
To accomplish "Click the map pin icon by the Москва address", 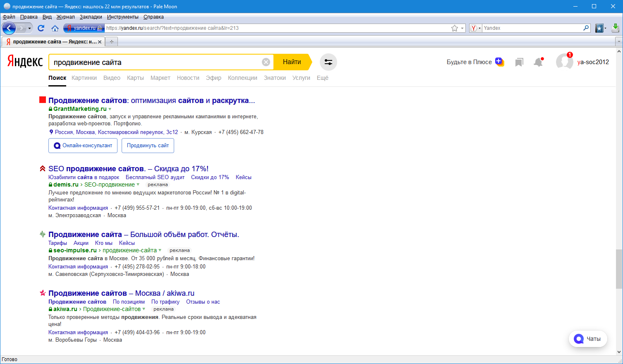I will point(51,132).
